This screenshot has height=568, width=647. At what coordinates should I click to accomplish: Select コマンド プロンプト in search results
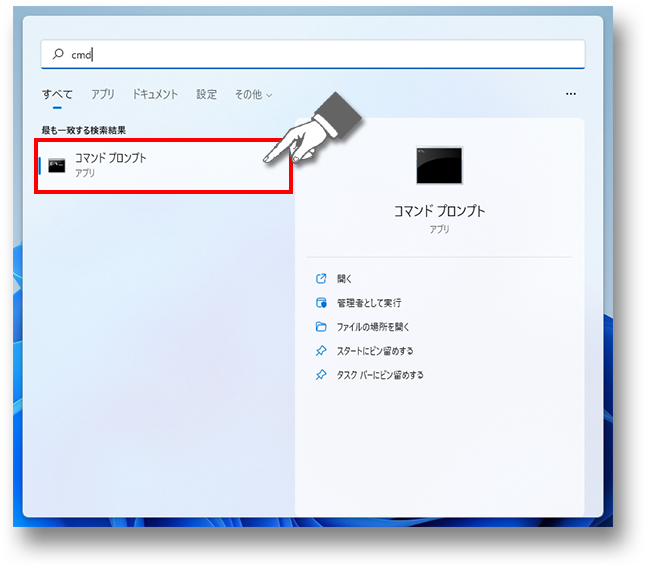click(164, 166)
